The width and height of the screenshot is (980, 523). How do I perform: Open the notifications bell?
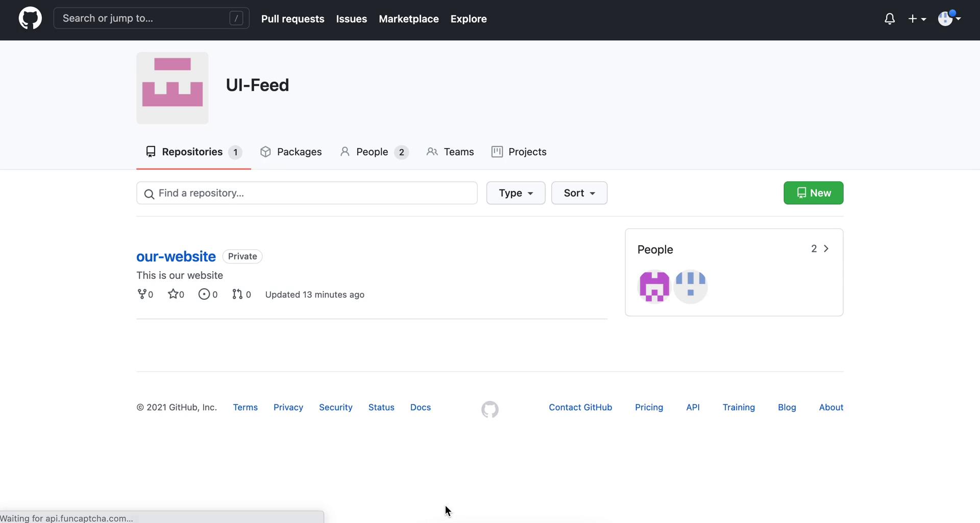[x=890, y=19]
